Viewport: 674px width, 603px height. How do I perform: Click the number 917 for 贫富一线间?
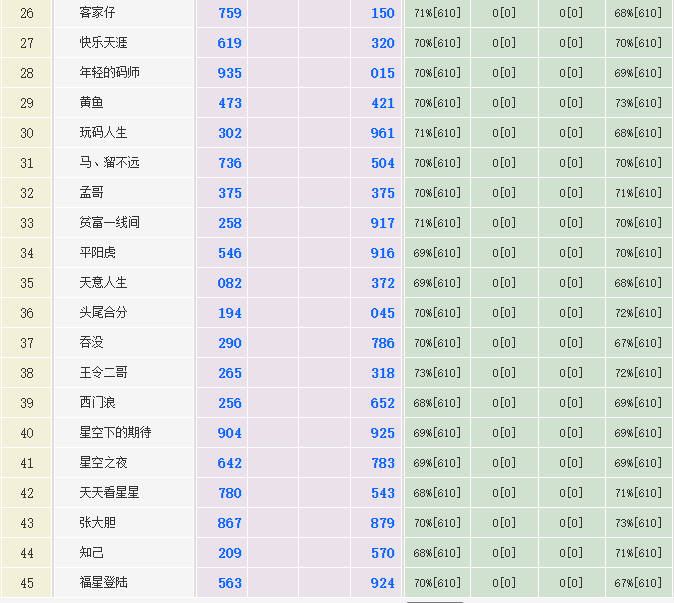coord(382,223)
